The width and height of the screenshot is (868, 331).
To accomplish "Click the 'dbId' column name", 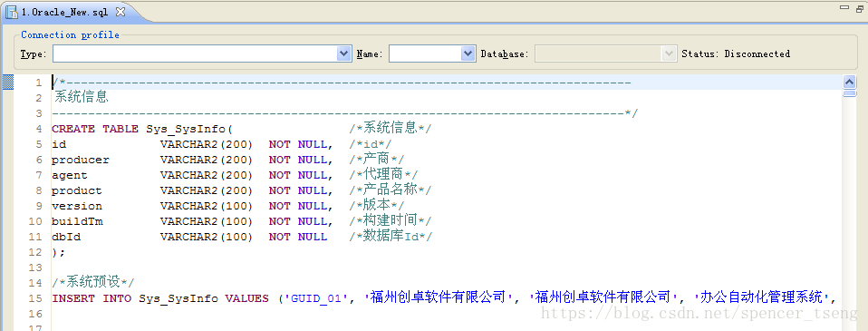I will 66,237.
